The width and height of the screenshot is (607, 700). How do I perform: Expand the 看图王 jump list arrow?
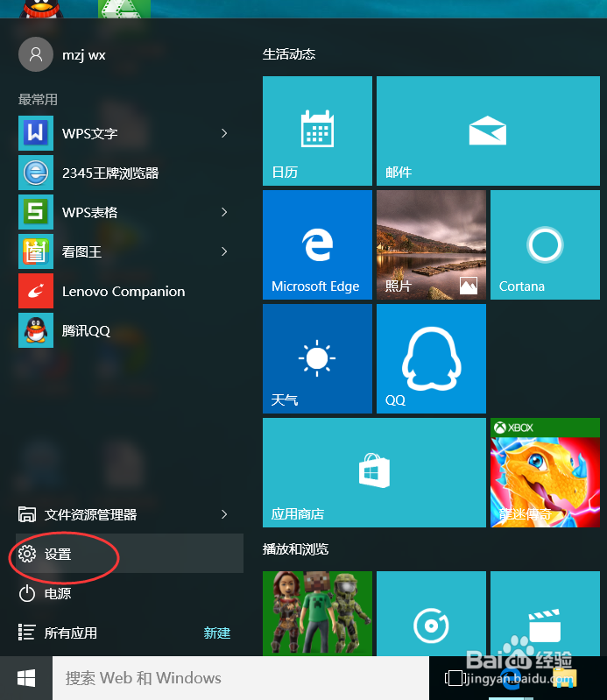(224, 251)
